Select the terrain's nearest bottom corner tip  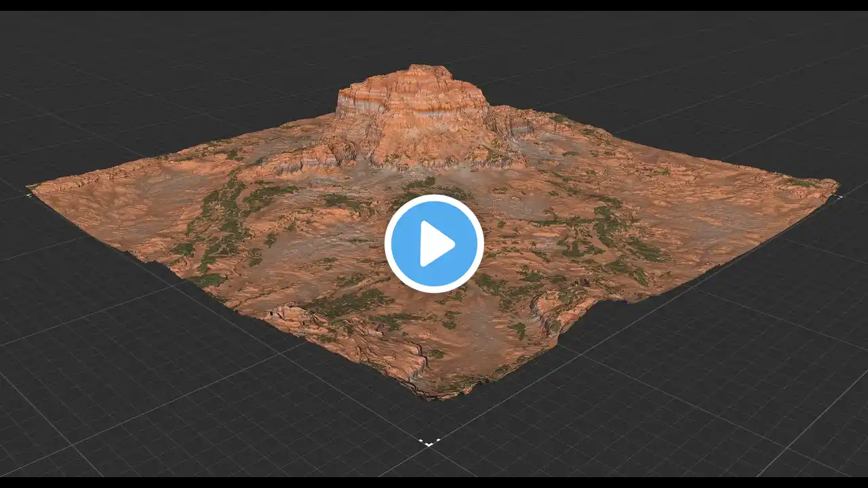pos(434,393)
